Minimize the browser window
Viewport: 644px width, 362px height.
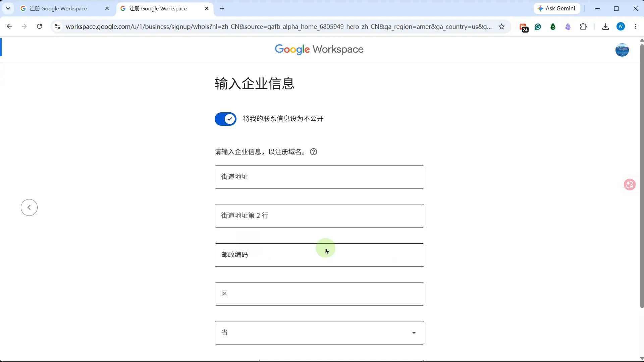[597, 9]
